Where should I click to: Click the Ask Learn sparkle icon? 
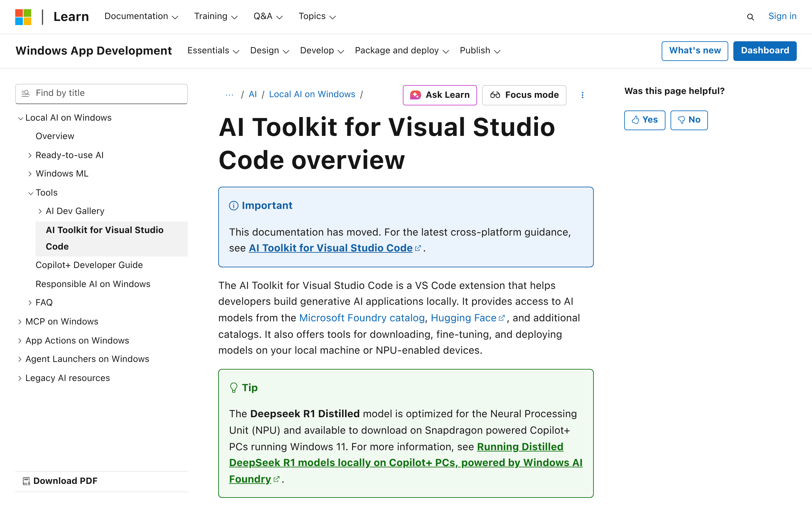coord(416,95)
